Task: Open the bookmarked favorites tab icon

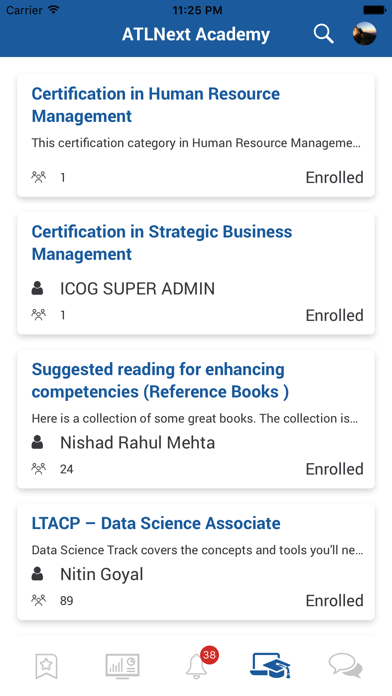Action: [x=46, y=666]
